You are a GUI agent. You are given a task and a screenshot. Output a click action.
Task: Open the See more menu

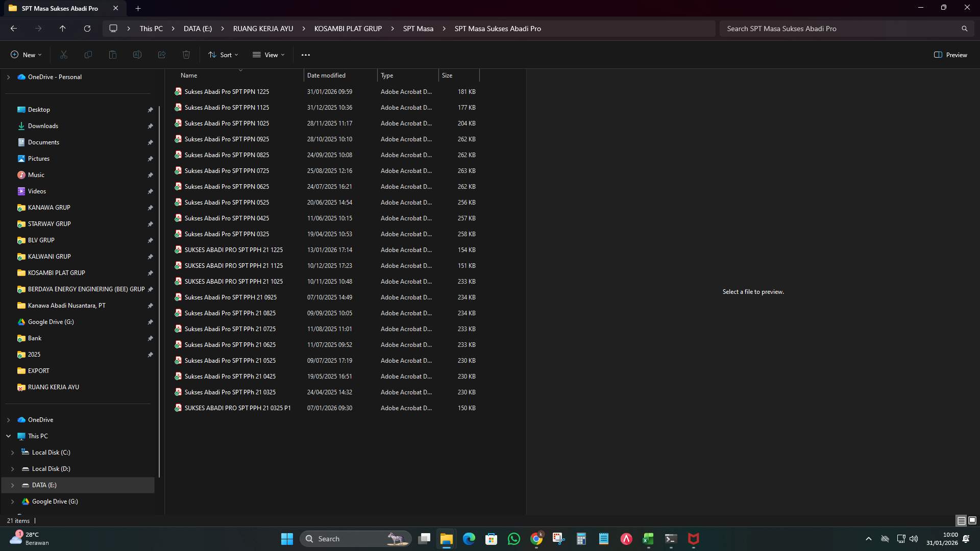click(305, 55)
